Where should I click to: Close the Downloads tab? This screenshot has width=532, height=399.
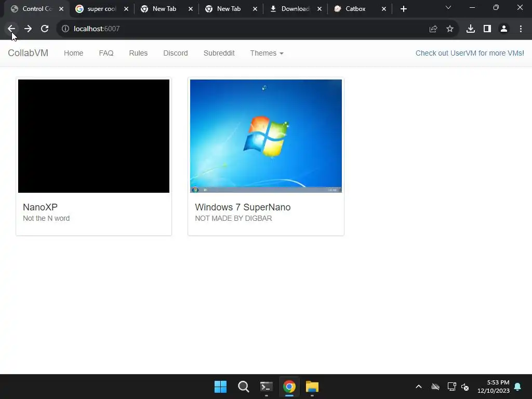point(320,9)
